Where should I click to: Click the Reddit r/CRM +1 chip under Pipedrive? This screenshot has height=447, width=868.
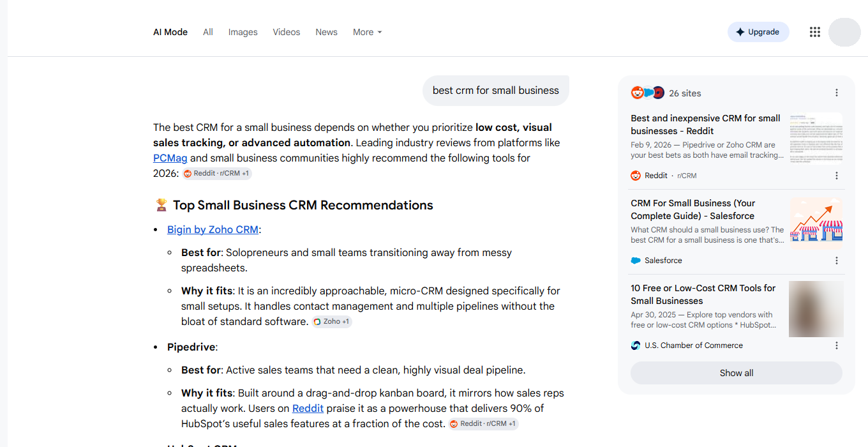coord(483,424)
